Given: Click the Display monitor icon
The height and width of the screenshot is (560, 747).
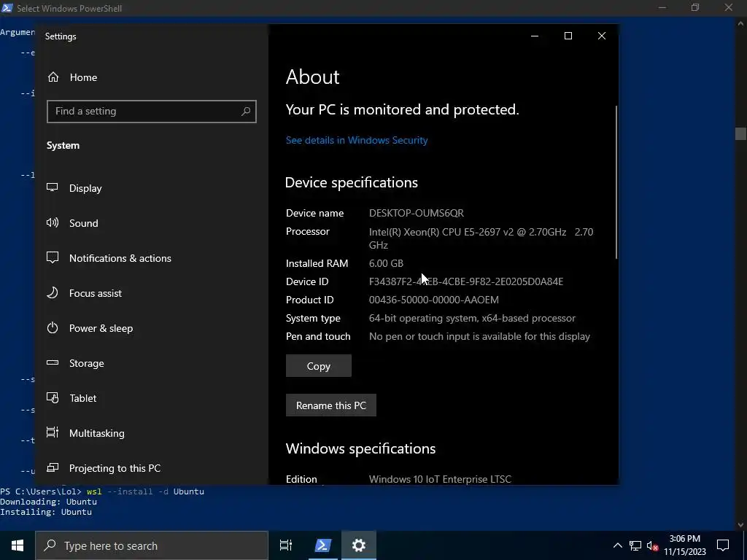Looking at the screenshot, I should pyautogui.click(x=53, y=187).
